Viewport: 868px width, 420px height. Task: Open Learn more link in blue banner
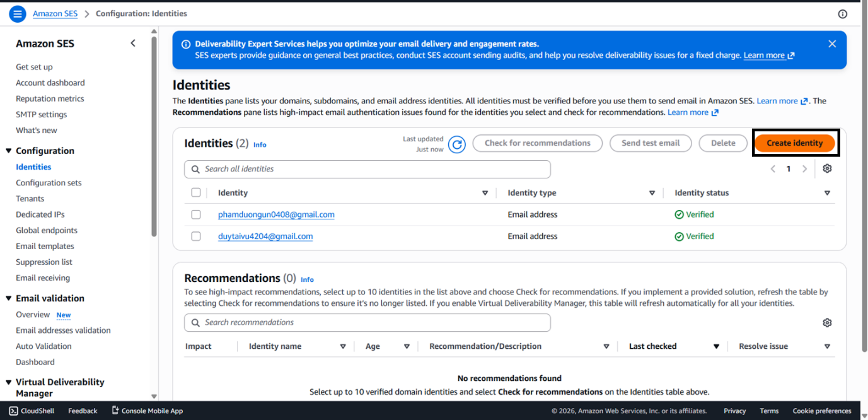(769, 55)
